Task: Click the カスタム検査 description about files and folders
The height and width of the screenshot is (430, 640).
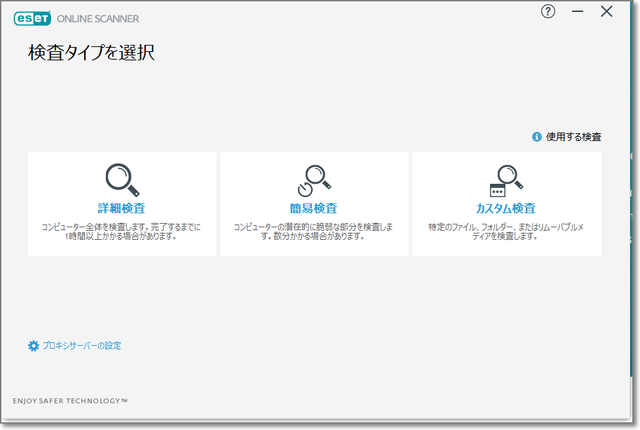Action: click(506, 232)
